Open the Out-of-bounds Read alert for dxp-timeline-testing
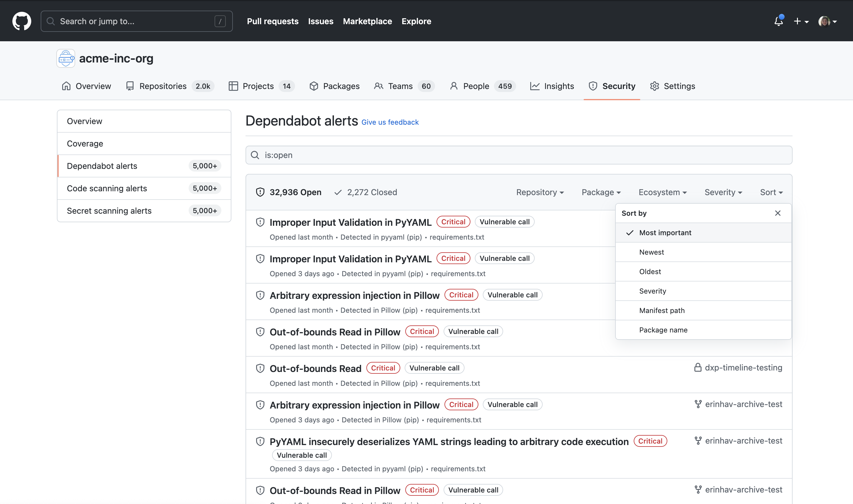The image size is (853, 504). 315,368
